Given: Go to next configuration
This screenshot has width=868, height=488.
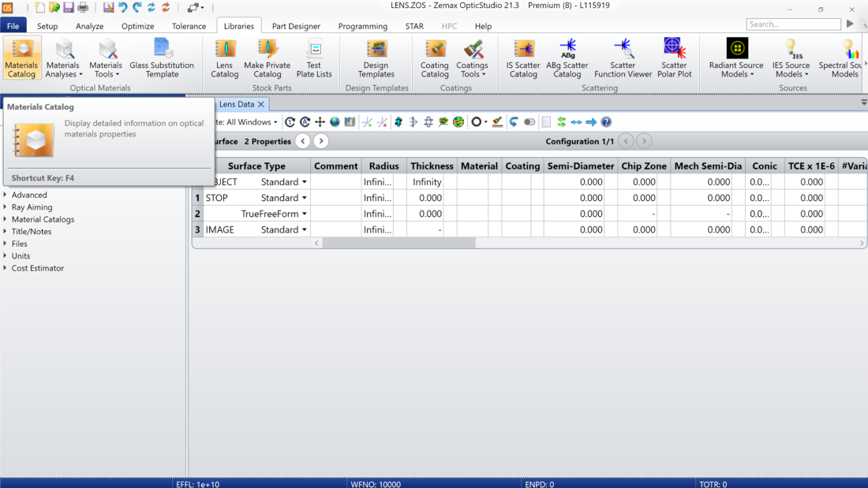Looking at the screenshot, I should [x=644, y=141].
